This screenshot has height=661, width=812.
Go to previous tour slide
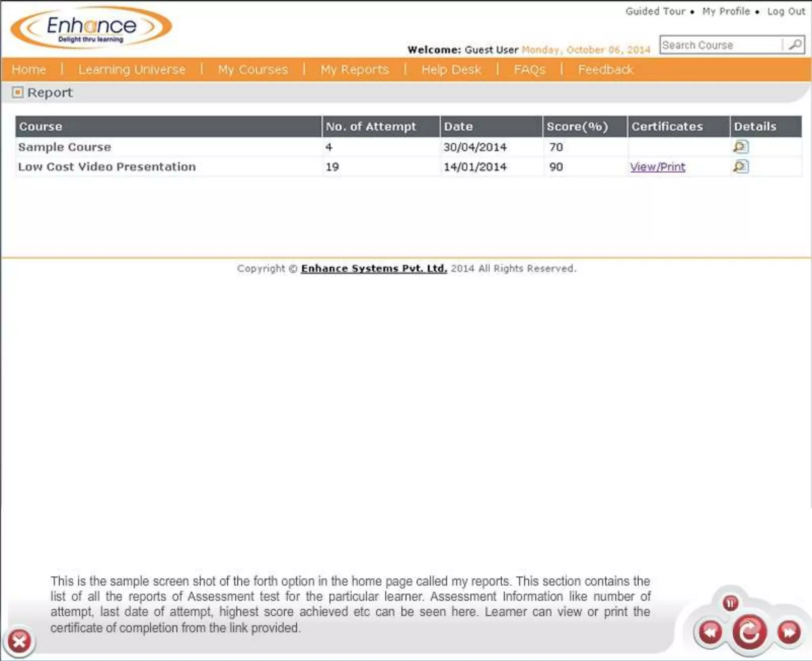(x=710, y=632)
